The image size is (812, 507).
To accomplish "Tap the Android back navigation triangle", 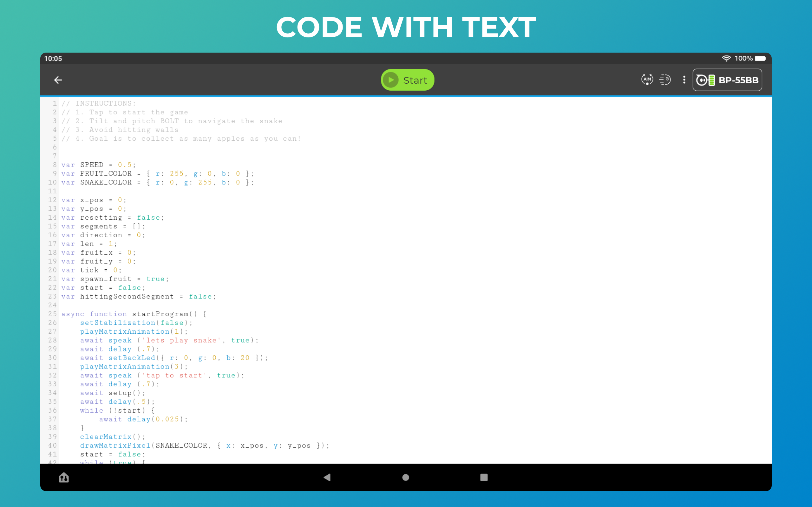I will [327, 477].
